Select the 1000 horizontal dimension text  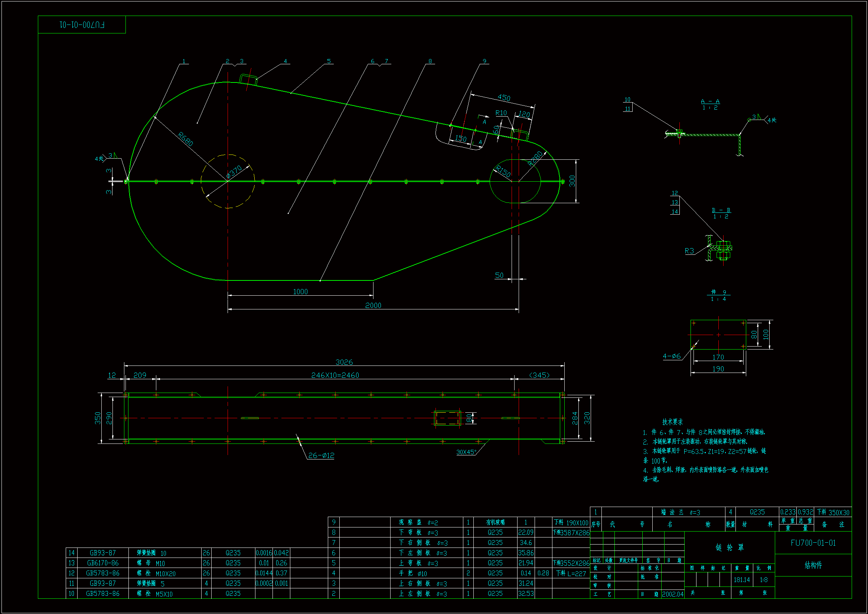[x=300, y=292]
